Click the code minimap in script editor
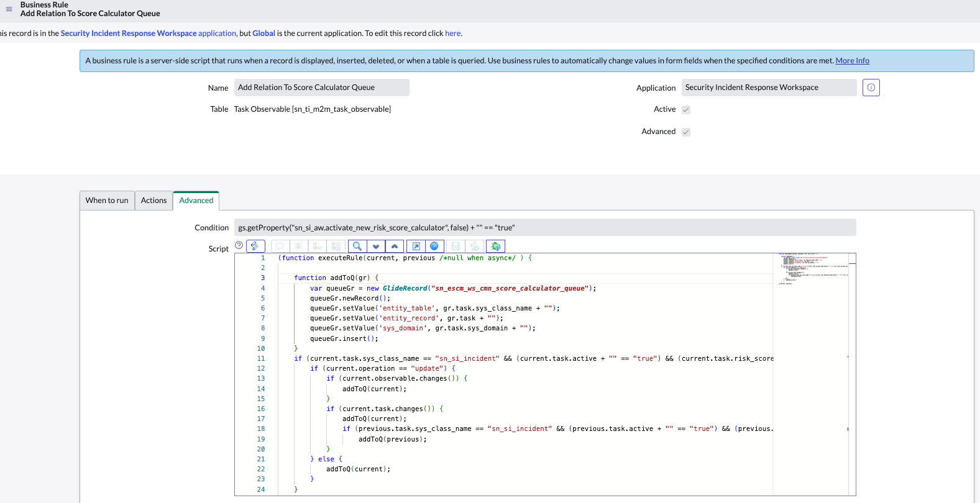The width and height of the screenshot is (980, 503). [811, 269]
